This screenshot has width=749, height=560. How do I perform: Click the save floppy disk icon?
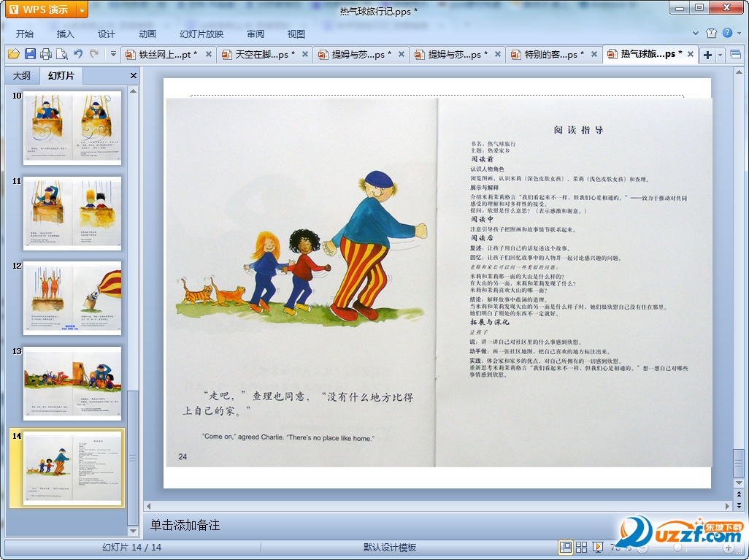pyautogui.click(x=30, y=54)
